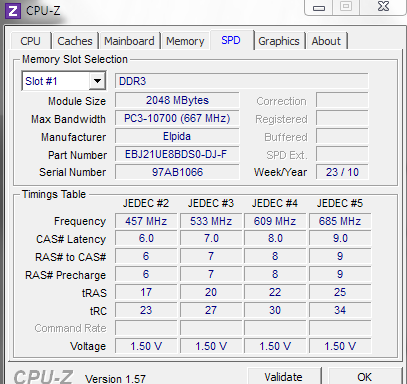Minimize the CPU-Z window

pos(319,7)
